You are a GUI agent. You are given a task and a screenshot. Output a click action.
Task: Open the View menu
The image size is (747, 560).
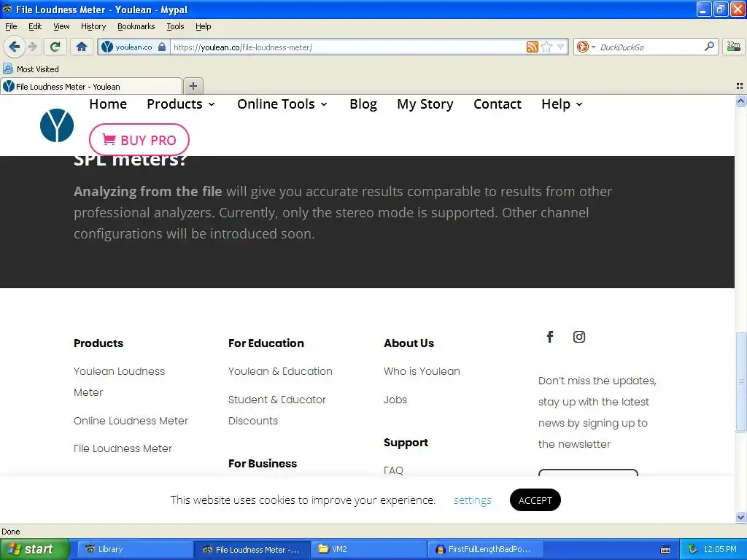click(61, 26)
